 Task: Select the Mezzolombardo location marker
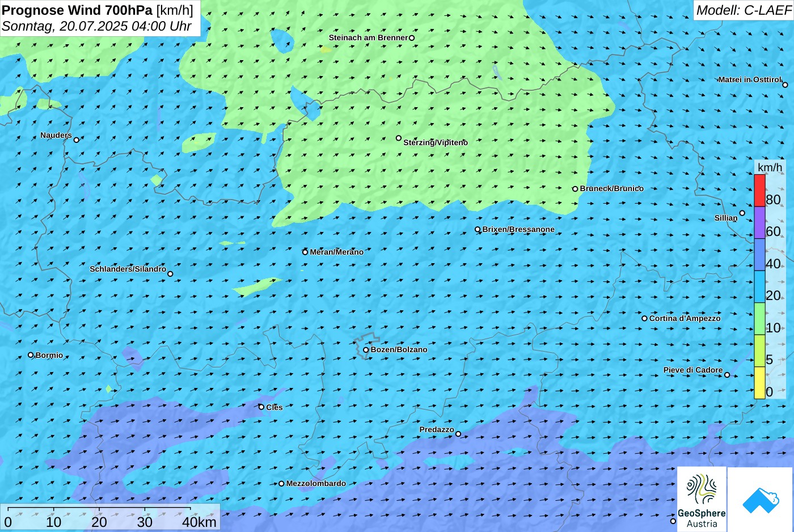(x=281, y=484)
